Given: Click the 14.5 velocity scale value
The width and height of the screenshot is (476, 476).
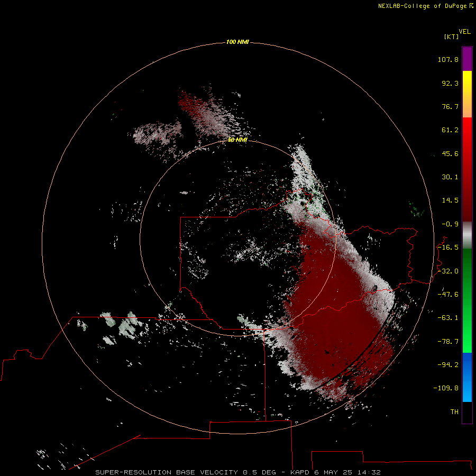Looking at the screenshot, I should (450, 200).
